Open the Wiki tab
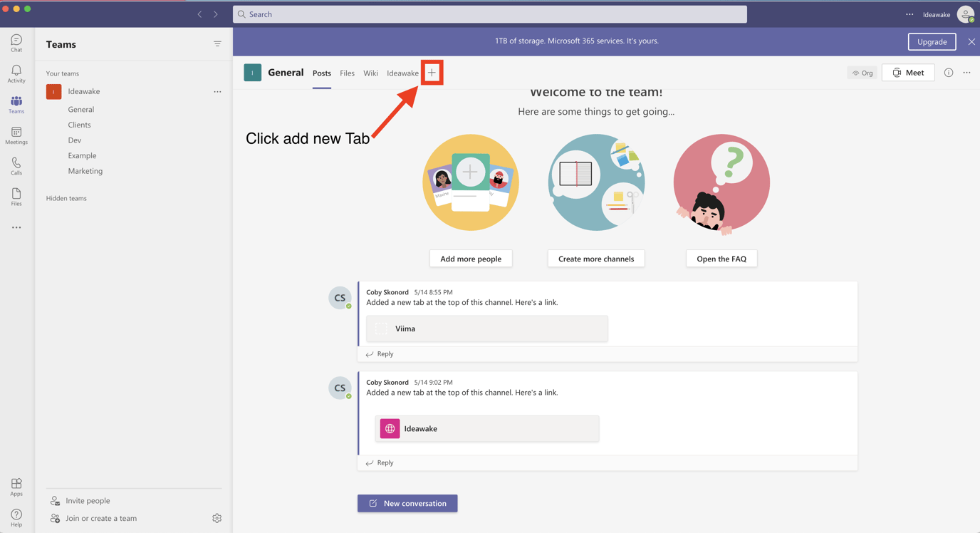This screenshot has width=980, height=533. [x=370, y=73]
